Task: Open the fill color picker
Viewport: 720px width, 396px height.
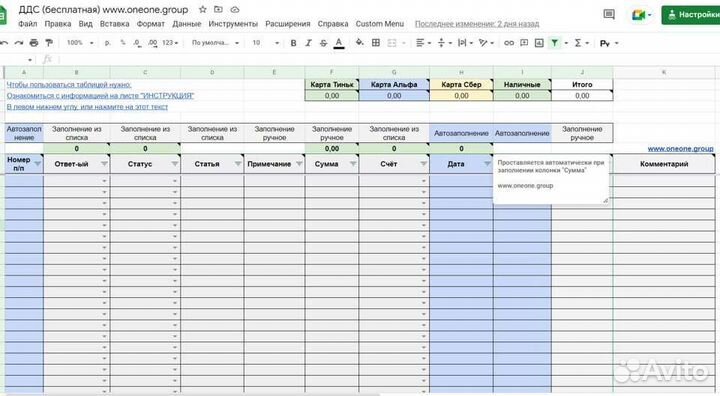Action: click(x=360, y=43)
